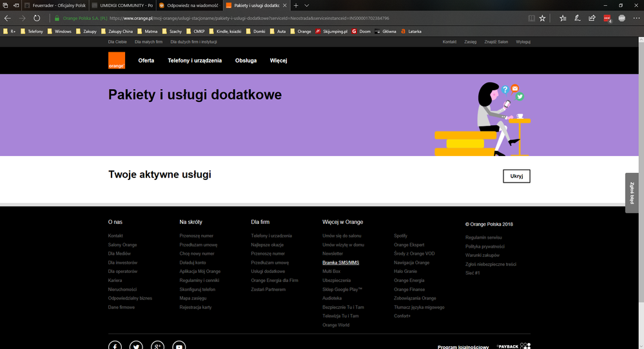
Task: Open the Twitter social icon in footer
Action: click(x=136, y=346)
